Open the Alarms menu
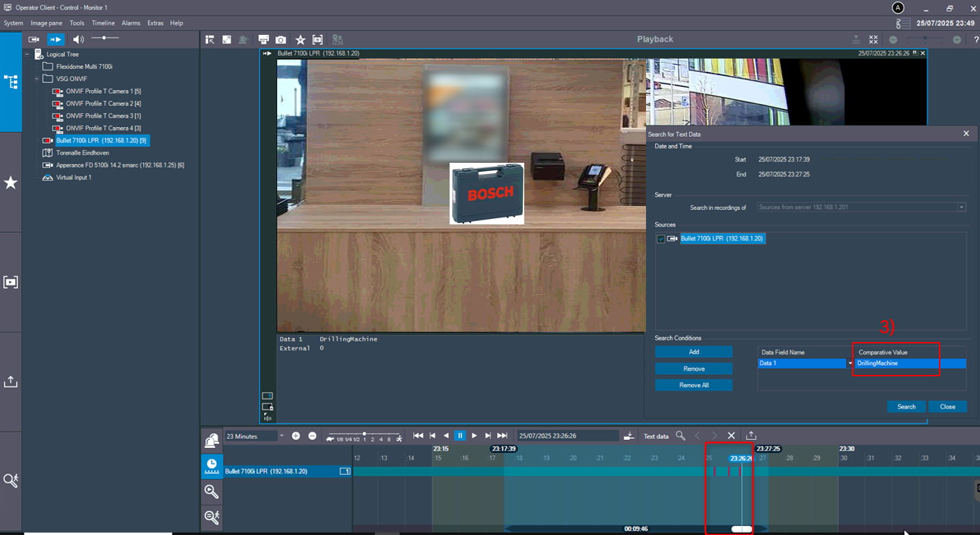The image size is (980, 535). tap(131, 23)
